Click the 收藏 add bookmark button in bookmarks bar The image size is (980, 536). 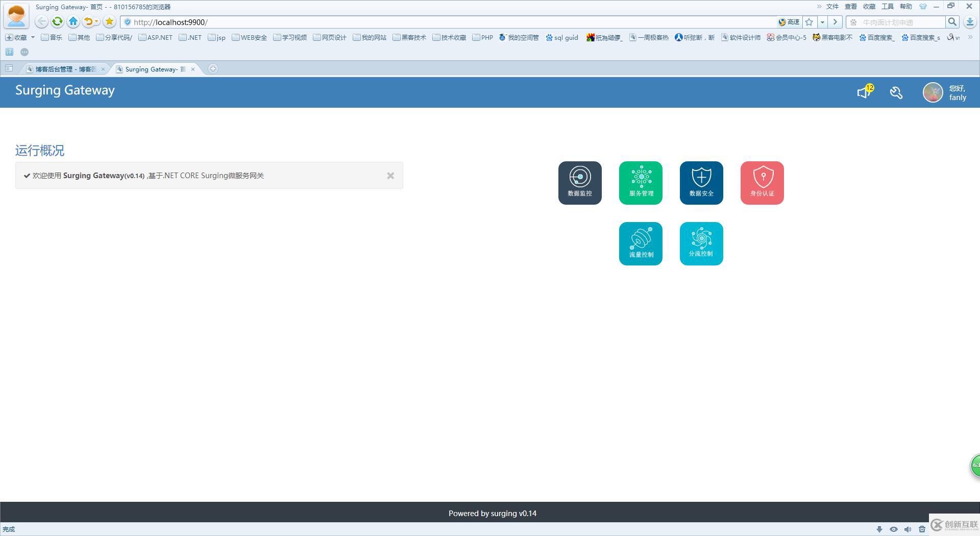(16, 37)
